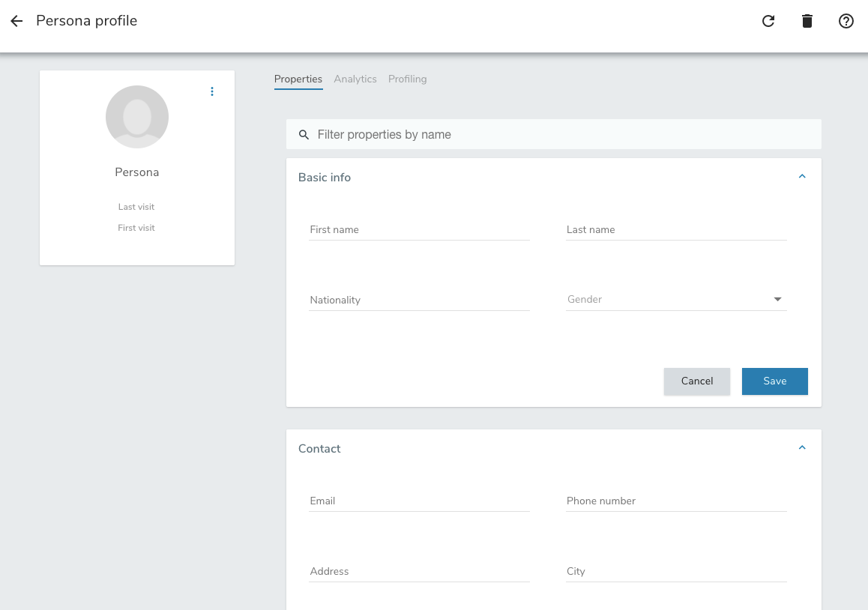Collapse the Contact section
This screenshot has height=610, width=868.
pos(802,448)
